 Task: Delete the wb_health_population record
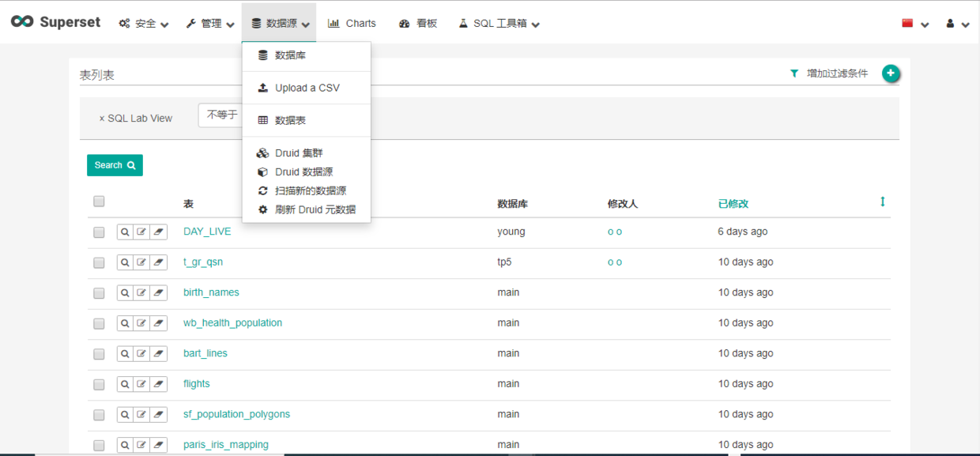[159, 323]
